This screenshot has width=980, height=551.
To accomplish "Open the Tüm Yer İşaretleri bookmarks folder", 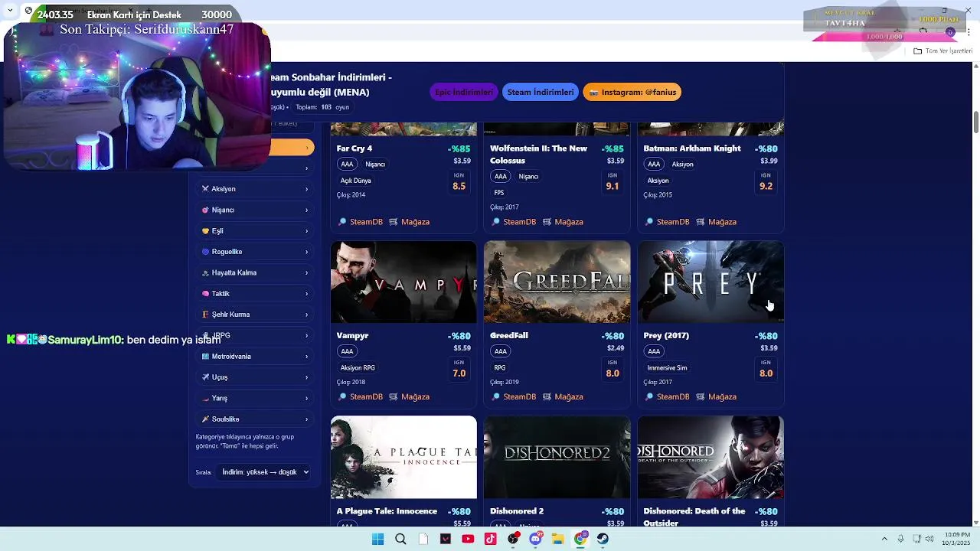I will [x=942, y=51].
